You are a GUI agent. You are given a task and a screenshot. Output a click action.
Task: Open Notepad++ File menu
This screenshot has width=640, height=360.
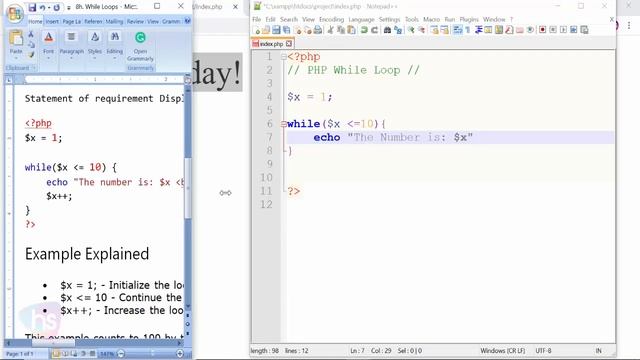coord(256,19)
